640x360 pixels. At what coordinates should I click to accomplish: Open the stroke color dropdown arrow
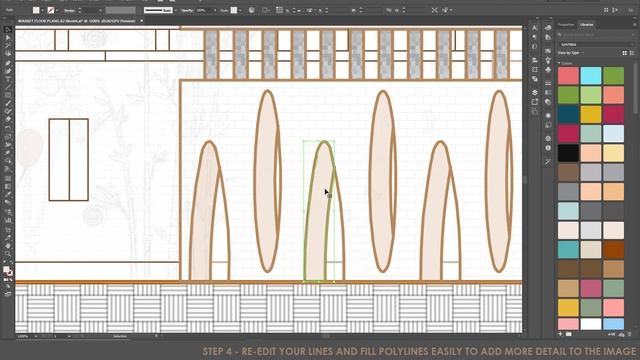point(57,10)
